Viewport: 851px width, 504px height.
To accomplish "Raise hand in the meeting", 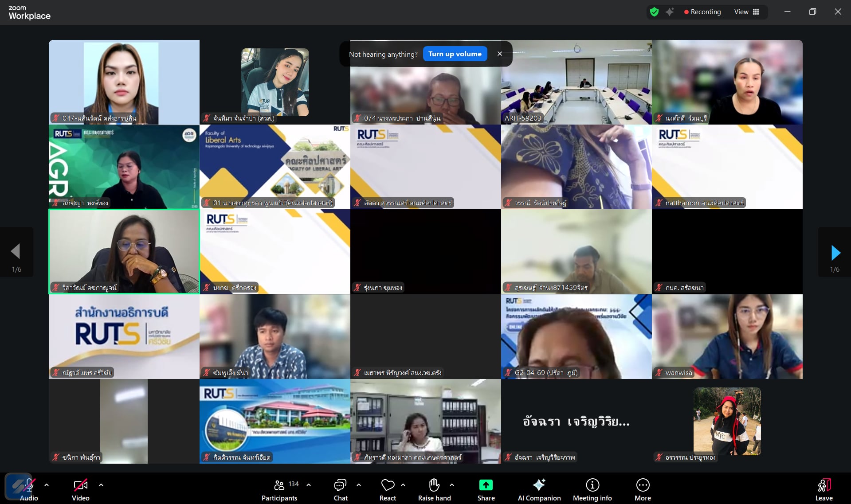I will tap(434, 489).
